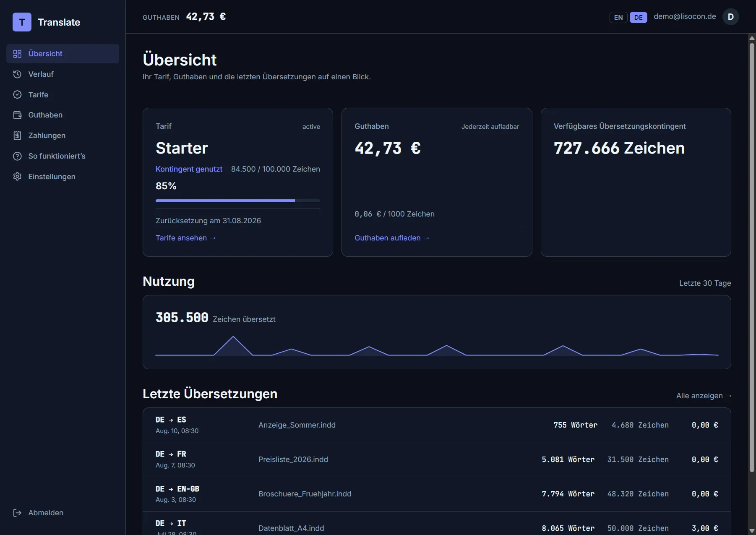Click the Jederzeit aufladbar label

pos(490,127)
